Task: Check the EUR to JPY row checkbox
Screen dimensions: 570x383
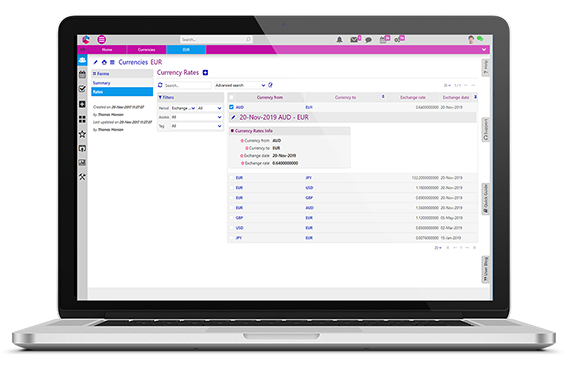Action: 231,178
